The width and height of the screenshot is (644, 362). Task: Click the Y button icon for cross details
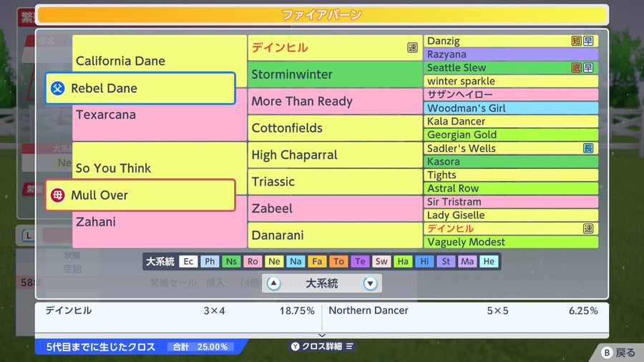click(x=296, y=346)
